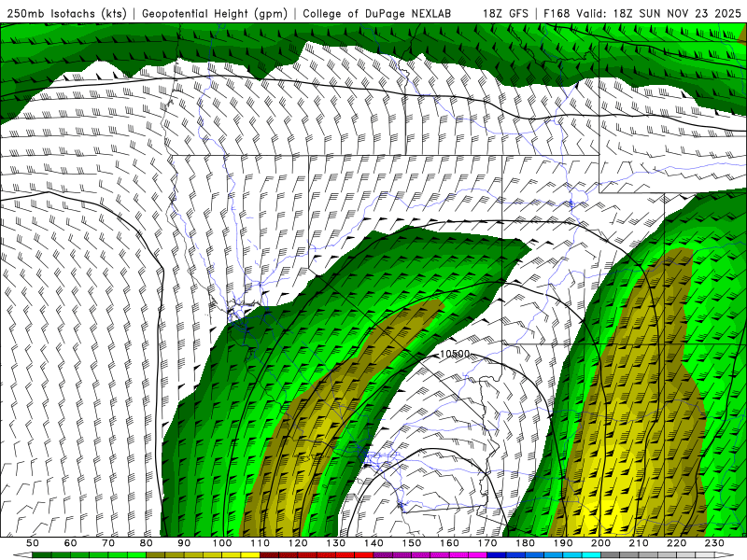
Task: Click 'F168 Valid: 18Z SUN NOV 23 2025' text
Action: point(642,13)
